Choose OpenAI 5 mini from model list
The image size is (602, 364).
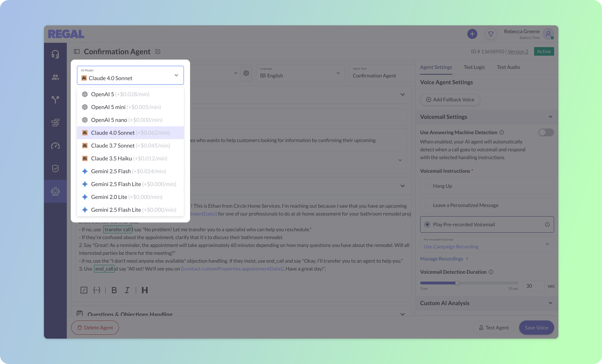(x=130, y=107)
